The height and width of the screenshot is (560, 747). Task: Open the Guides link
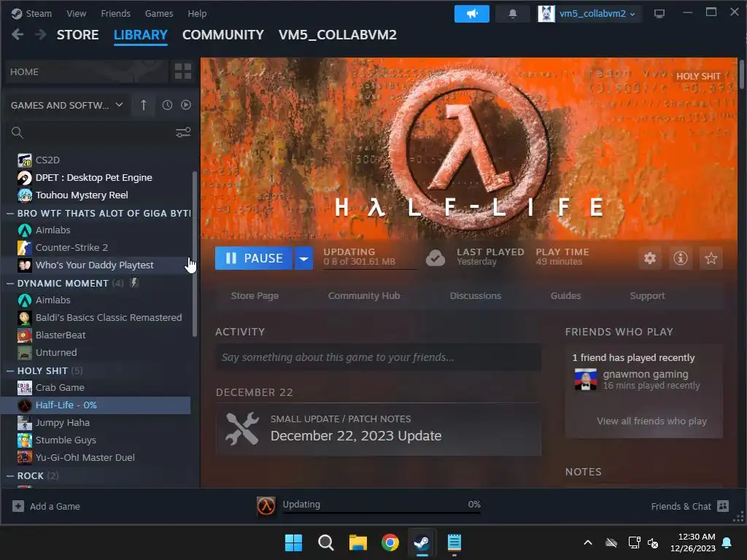coord(565,296)
